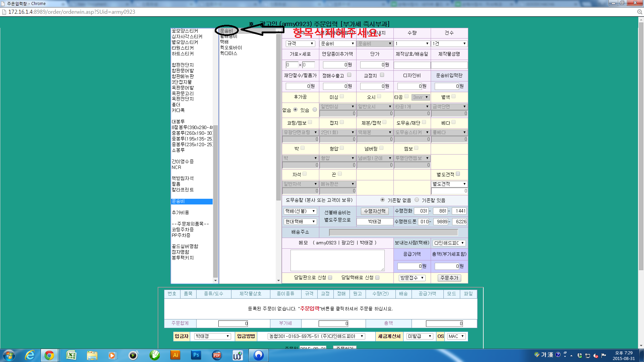This screenshot has height=362, width=644.
Task: Launch Excel from the taskbar
Action: pos(71,355)
